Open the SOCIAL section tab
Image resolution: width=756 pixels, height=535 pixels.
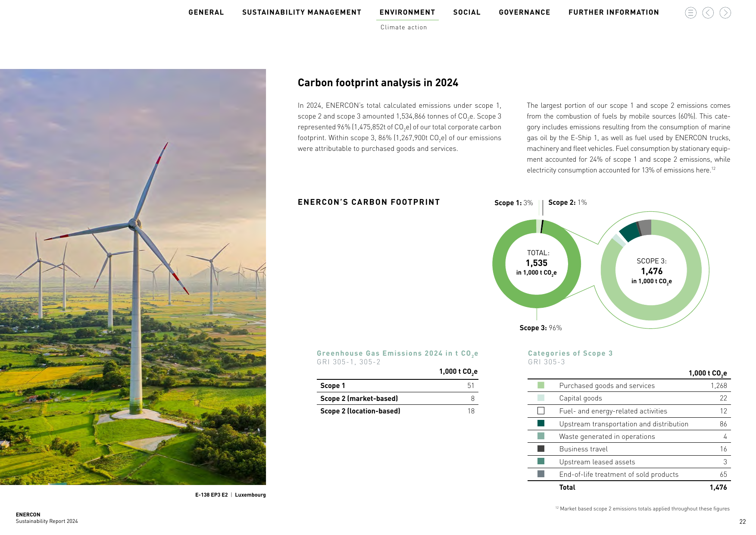coord(467,13)
